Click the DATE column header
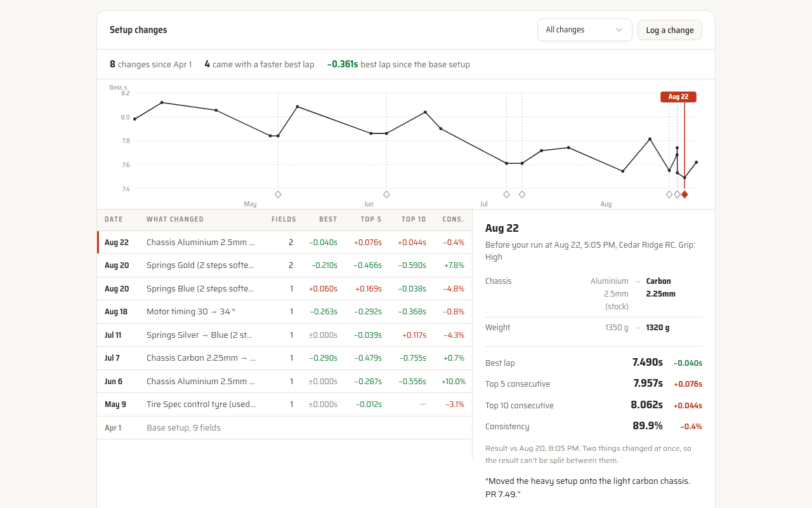This screenshot has width=812, height=508. coord(114,220)
